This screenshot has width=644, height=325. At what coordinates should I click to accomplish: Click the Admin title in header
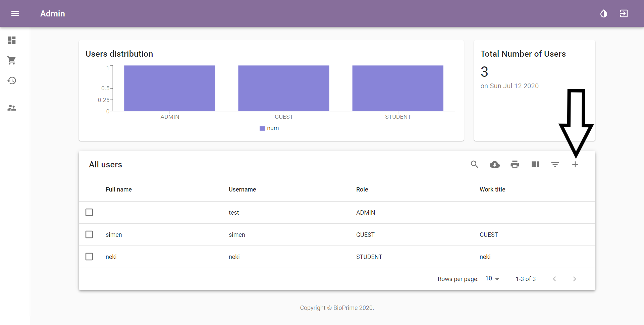(53, 13)
